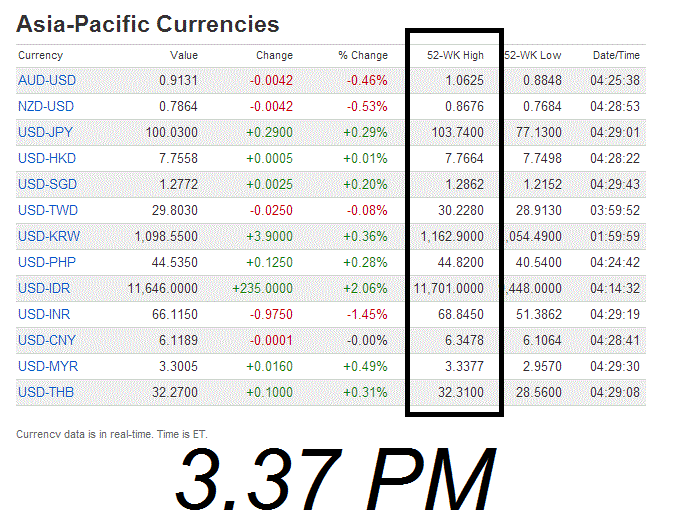Select the USD-MYR currency pair
Screen dimensions: 681x519
pos(46,367)
